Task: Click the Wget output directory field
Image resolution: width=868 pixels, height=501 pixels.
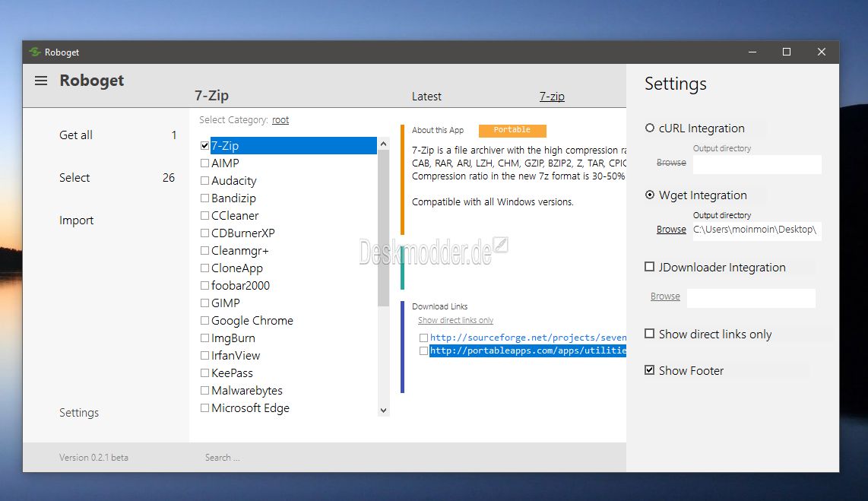Action: pyautogui.click(x=757, y=230)
